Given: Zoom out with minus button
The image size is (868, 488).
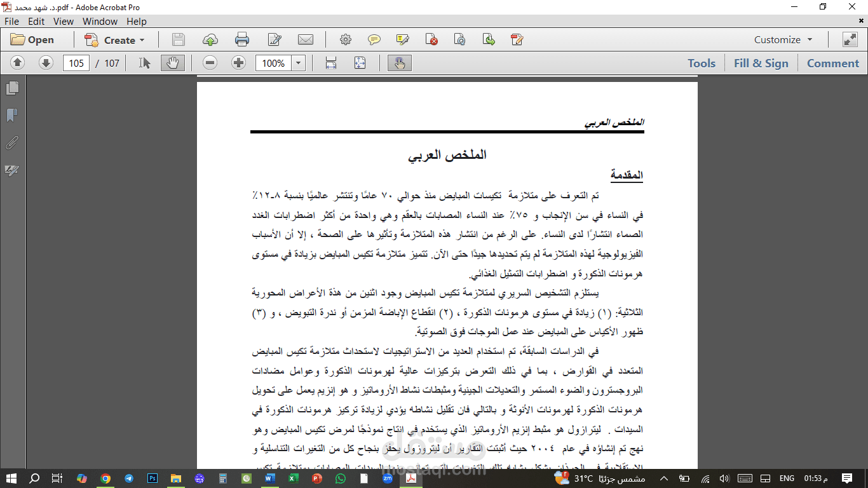Looking at the screenshot, I should pos(210,63).
